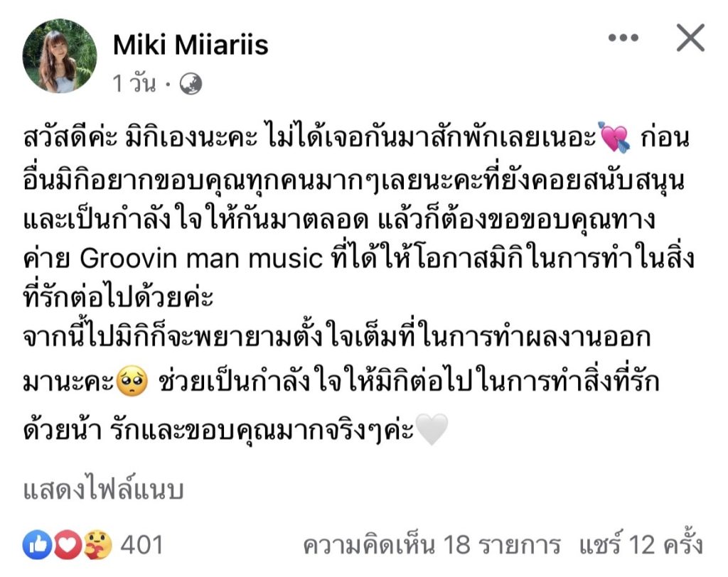
Task: Click the pink heart with arrow emoji
Action: tap(615, 137)
